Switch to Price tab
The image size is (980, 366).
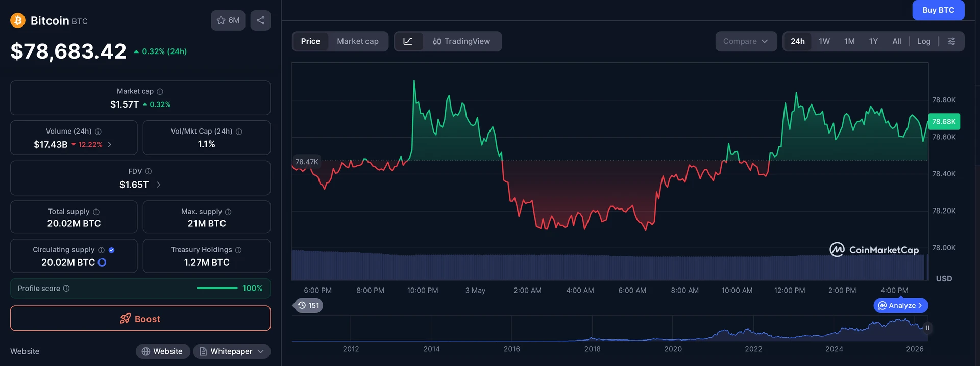[x=310, y=41]
